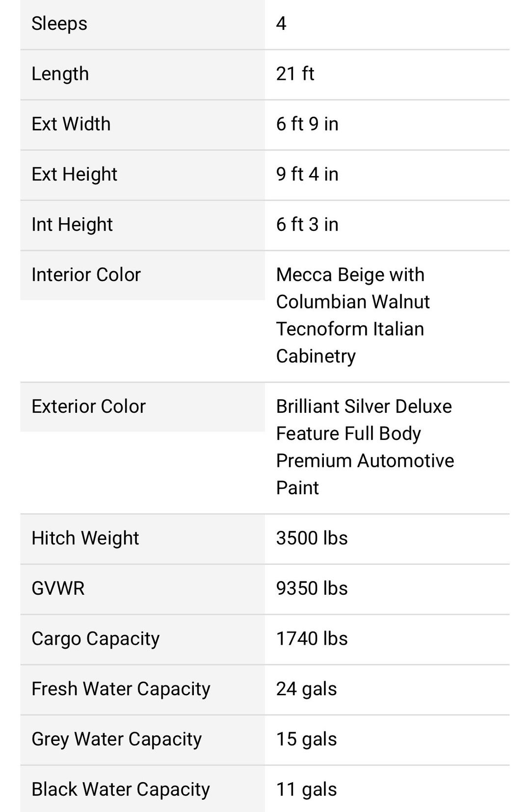Select the GVWR label
530x812 pixels.
(x=58, y=588)
